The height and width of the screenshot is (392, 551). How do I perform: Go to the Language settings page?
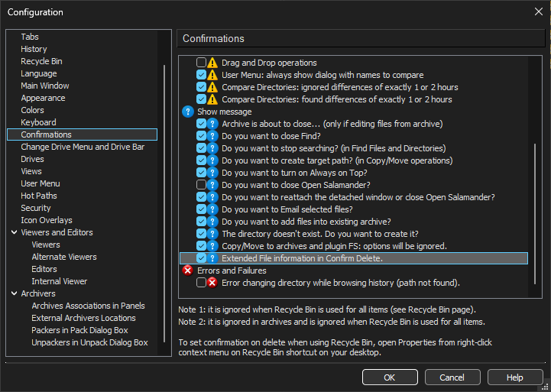(x=39, y=74)
